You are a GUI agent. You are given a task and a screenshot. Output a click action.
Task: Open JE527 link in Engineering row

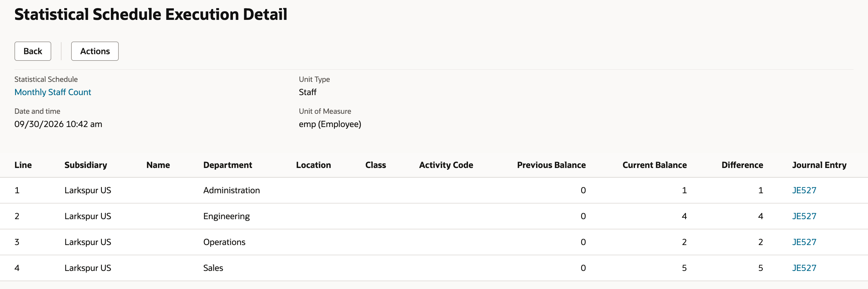click(x=804, y=216)
